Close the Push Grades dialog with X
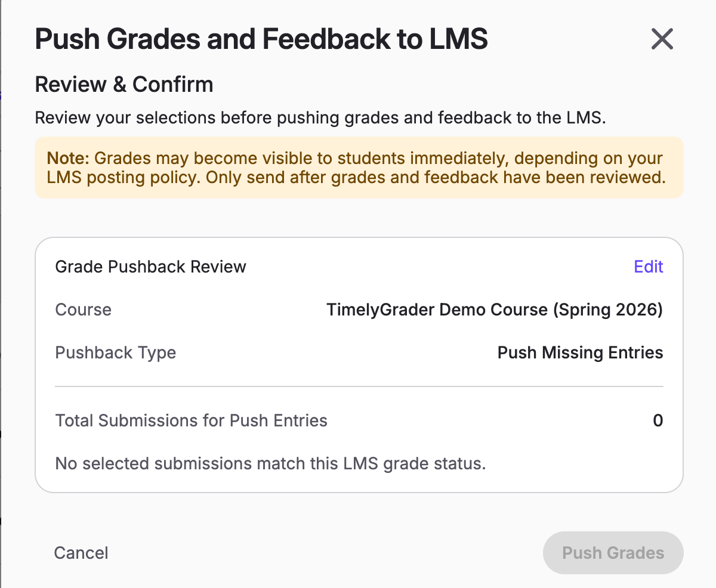The height and width of the screenshot is (588, 716). [662, 39]
